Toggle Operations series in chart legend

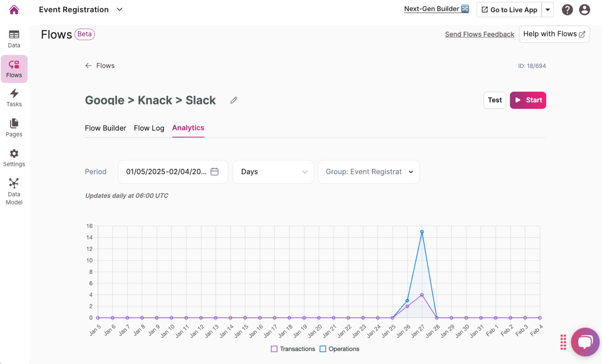[340, 349]
